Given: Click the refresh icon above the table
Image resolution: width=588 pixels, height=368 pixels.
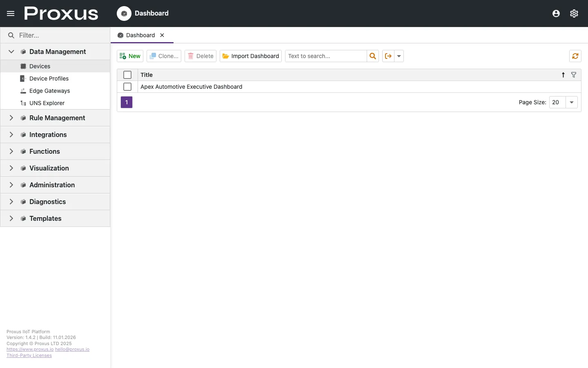Looking at the screenshot, I should [x=575, y=56].
